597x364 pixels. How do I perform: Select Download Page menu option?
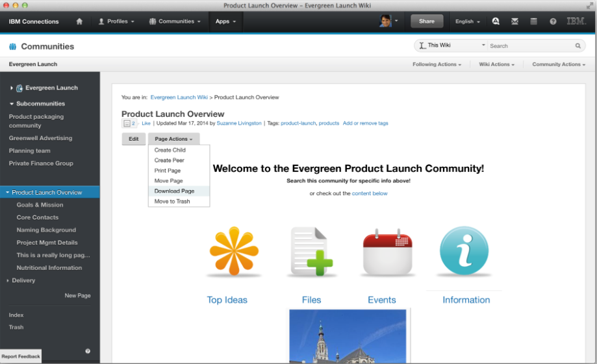179,191
